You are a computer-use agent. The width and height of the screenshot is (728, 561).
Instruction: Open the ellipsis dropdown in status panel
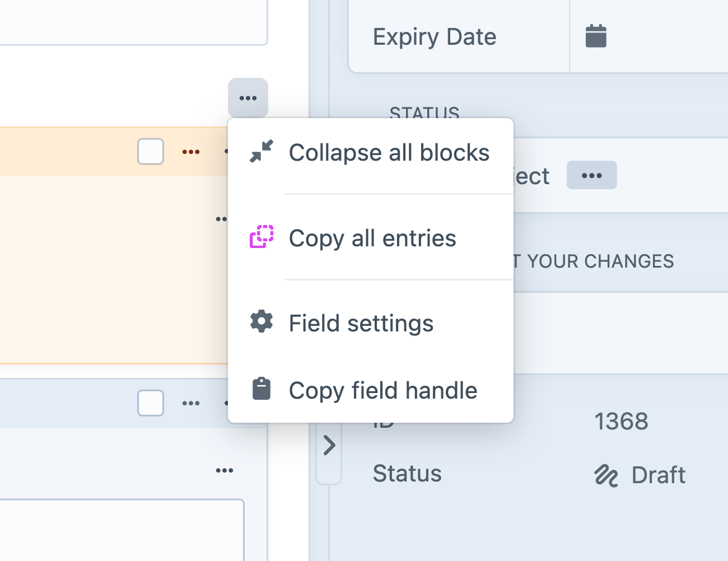591,175
